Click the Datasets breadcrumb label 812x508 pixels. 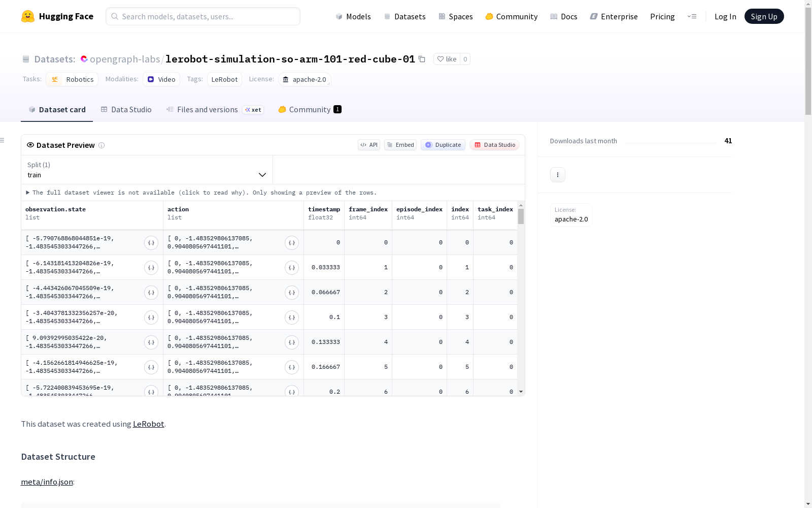[55, 59]
